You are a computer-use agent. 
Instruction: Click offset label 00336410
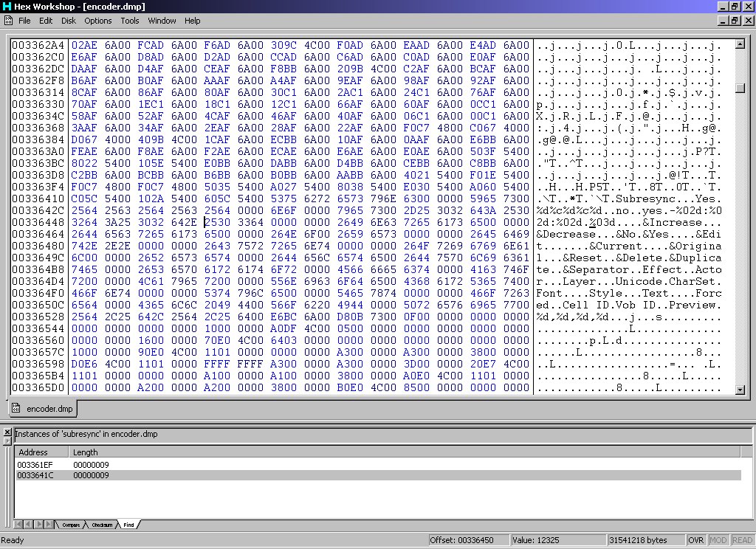pyautogui.click(x=38, y=198)
